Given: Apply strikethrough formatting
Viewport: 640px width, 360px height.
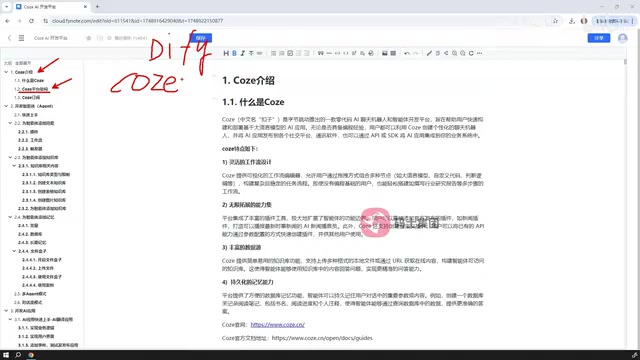Looking at the screenshot, I should tap(251, 53).
